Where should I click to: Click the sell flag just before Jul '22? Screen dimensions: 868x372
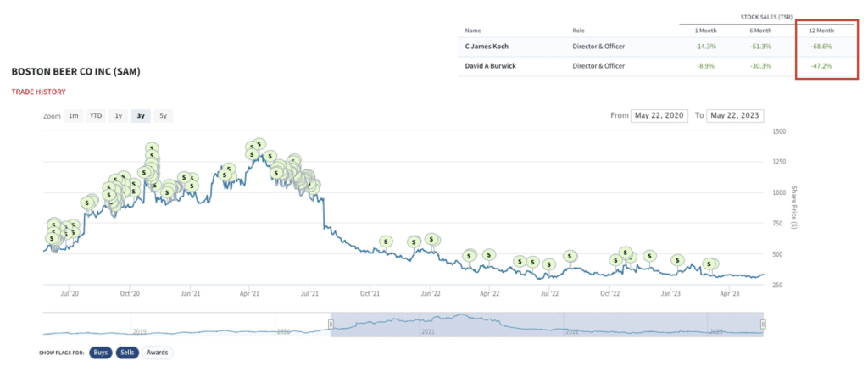pos(548,264)
